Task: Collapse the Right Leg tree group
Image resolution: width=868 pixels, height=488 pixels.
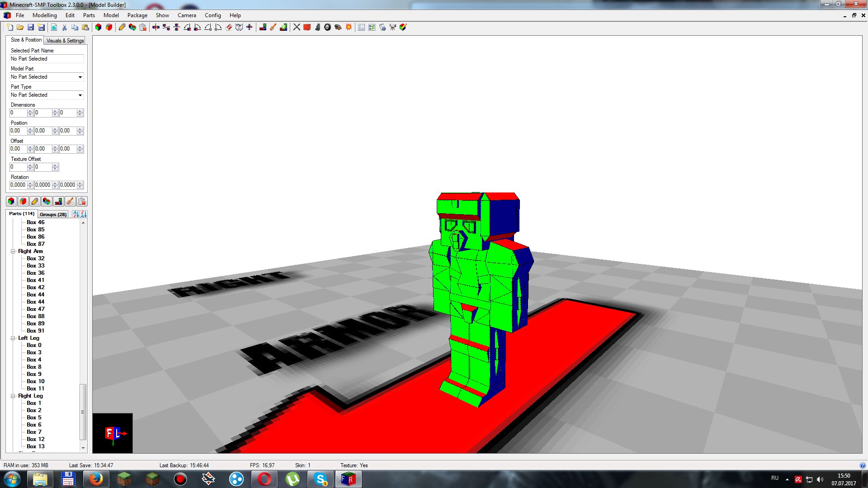Action: pos(13,396)
